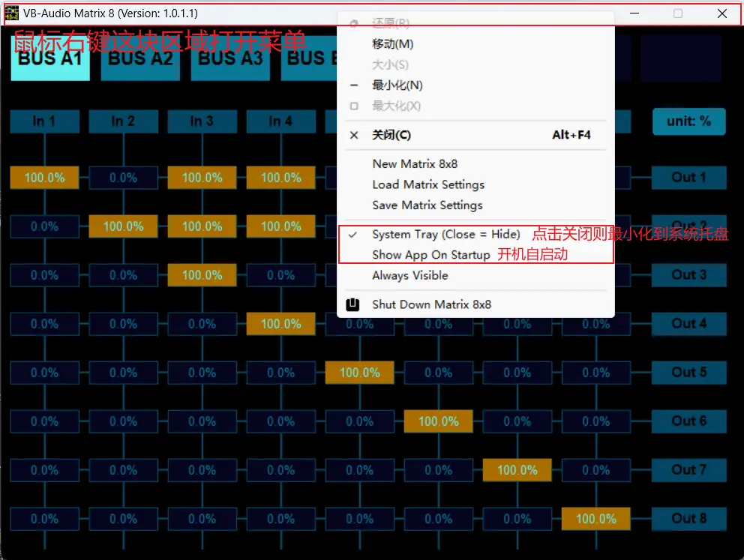Click the In 1 column header
The image size is (744, 560).
pyautogui.click(x=44, y=121)
